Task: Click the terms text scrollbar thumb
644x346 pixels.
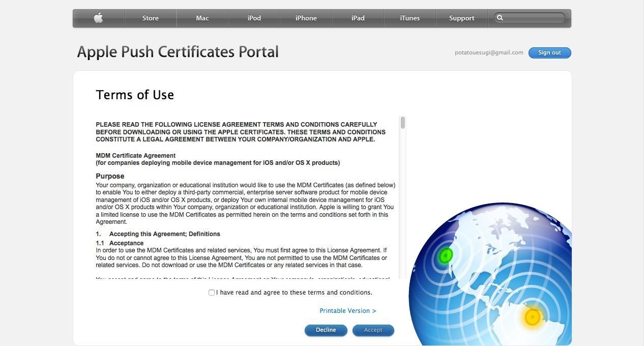Action: click(x=403, y=123)
